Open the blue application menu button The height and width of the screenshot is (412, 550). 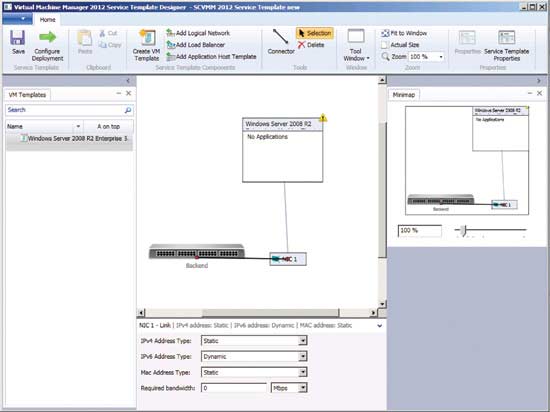pos(17,19)
